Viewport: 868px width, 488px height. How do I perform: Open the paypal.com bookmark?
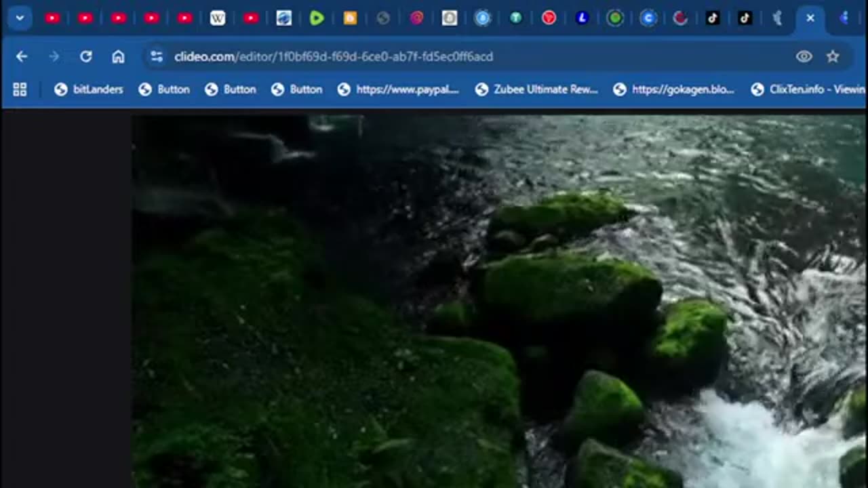click(398, 89)
